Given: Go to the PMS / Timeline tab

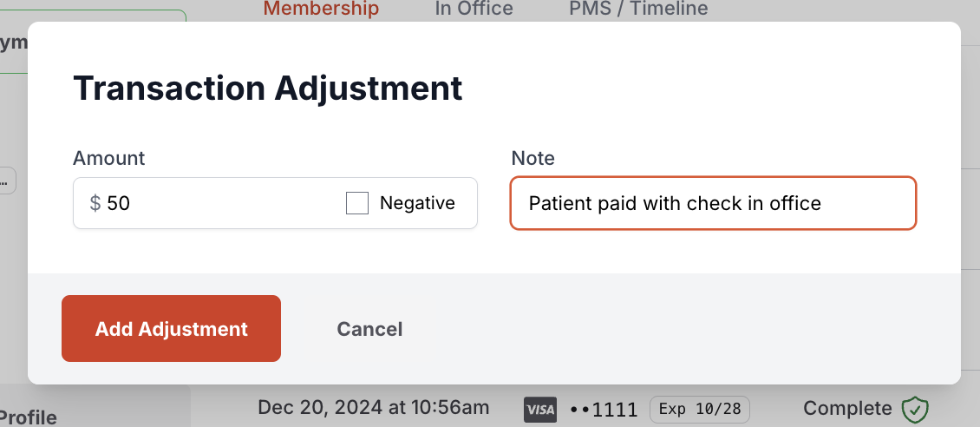Looking at the screenshot, I should point(638,9).
